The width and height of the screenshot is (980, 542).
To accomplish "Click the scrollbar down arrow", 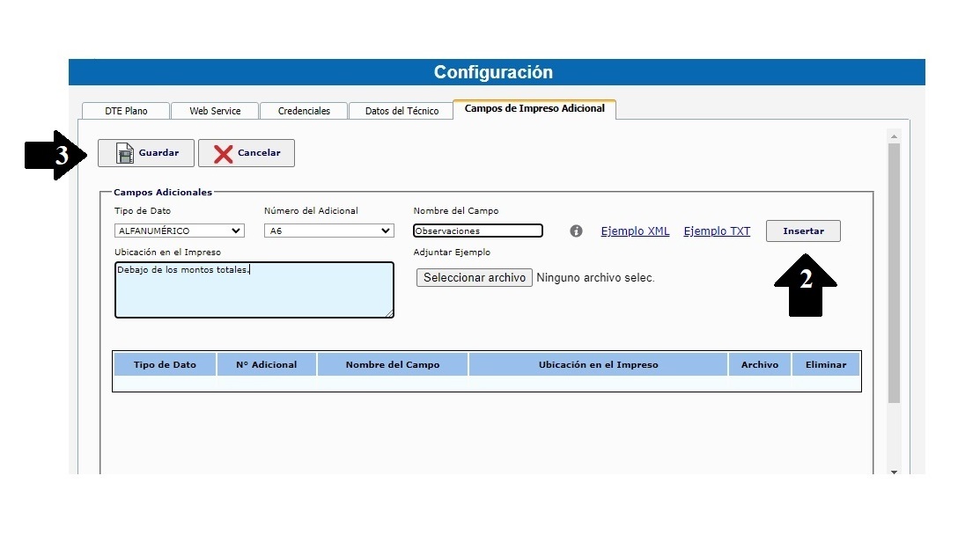I will (894, 472).
